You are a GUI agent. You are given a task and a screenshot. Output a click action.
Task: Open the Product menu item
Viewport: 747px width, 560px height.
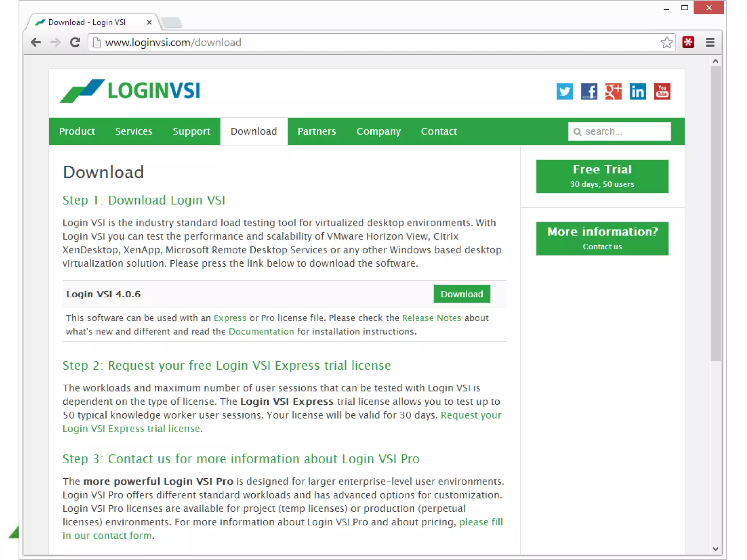pos(77,131)
